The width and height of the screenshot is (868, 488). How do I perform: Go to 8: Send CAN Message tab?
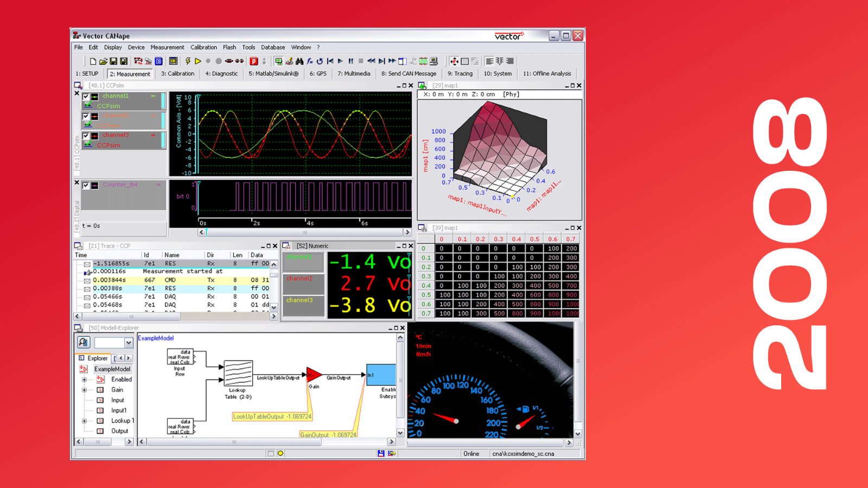(x=409, y=74)
